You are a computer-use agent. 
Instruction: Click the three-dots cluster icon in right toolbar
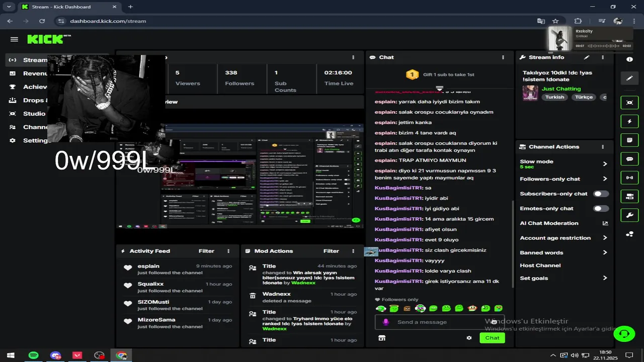[x=629, y=234]
